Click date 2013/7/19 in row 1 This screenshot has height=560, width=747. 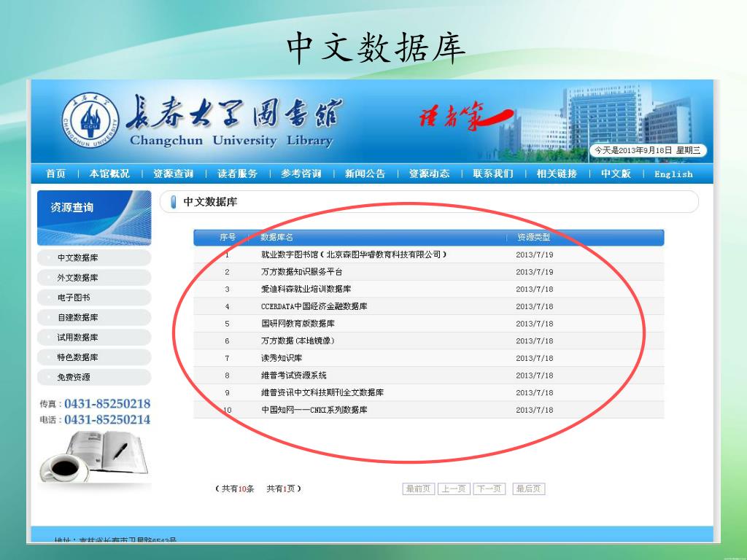point(535,254)
